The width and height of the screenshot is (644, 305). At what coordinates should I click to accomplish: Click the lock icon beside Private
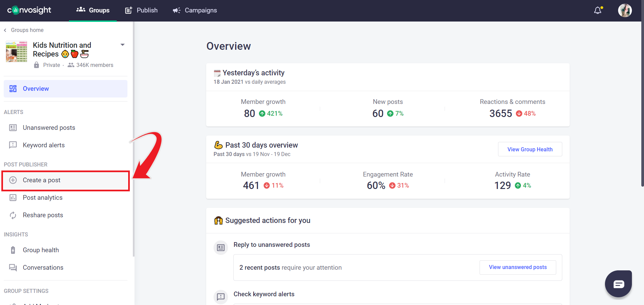coord(36,65)
